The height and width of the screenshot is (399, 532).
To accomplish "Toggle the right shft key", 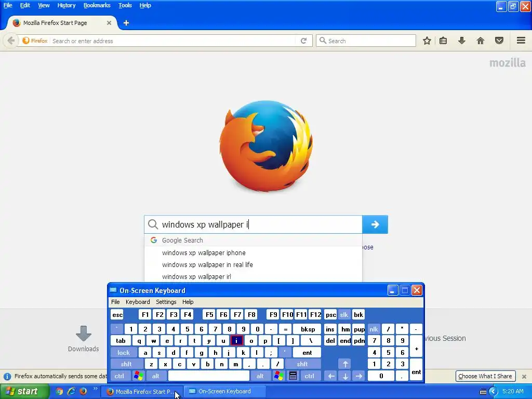I will coord(303,364).
